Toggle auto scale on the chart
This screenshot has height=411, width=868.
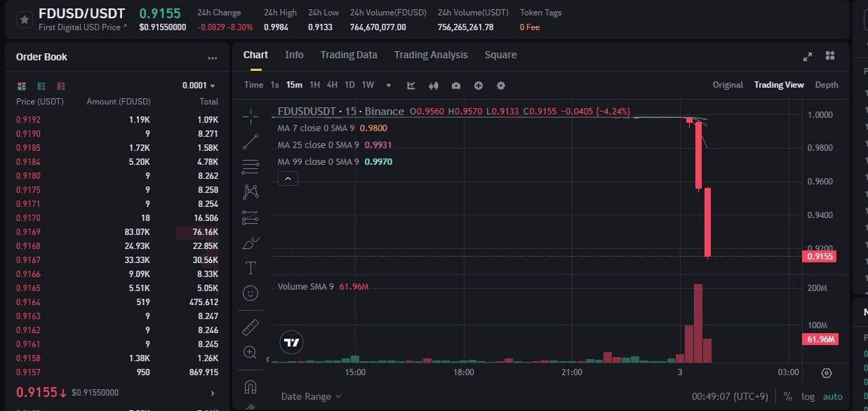click(832, 396)
